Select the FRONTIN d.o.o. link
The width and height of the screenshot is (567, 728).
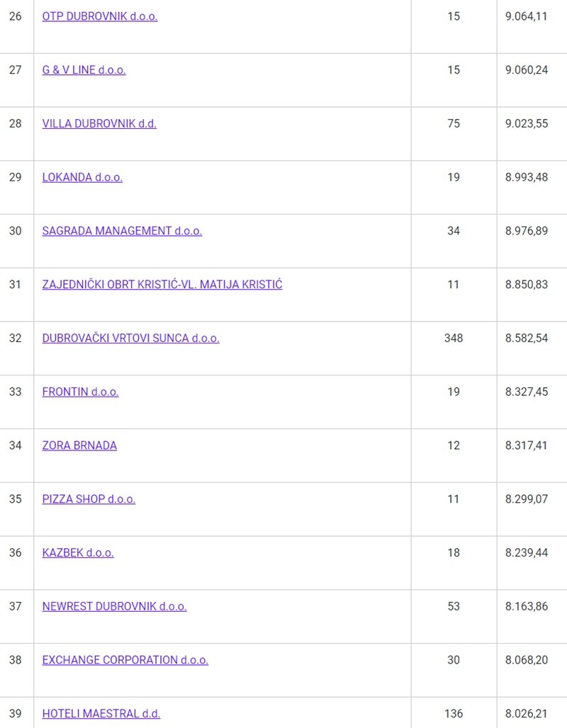click(x=80, y=392)
